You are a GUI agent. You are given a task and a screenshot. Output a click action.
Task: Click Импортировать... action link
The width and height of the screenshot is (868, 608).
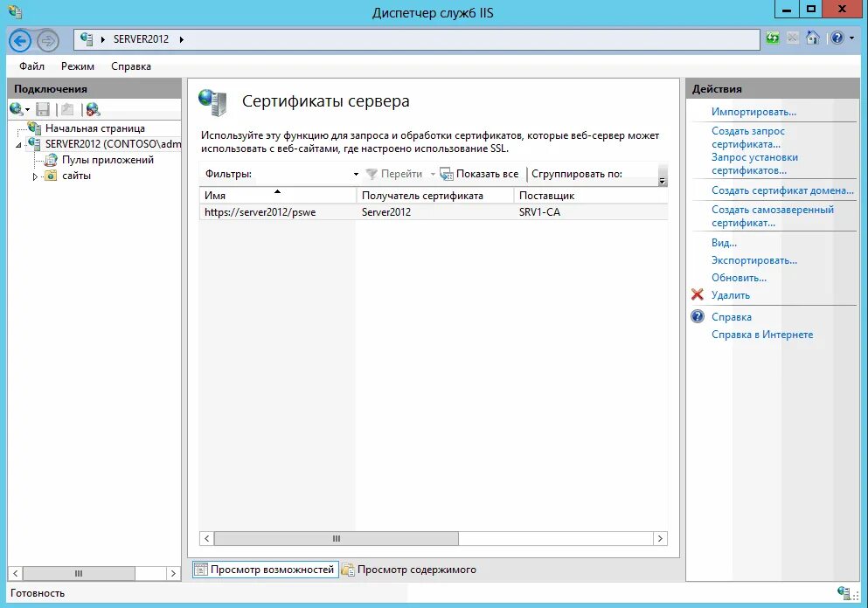pos(754,112)
